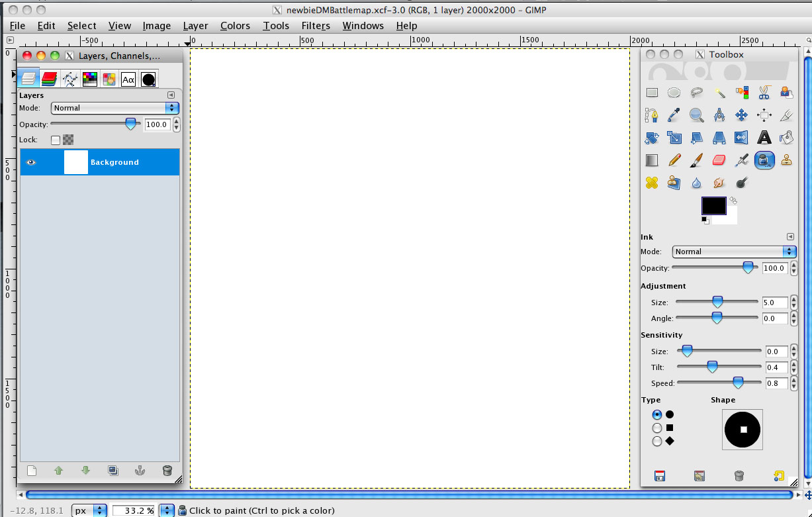Click the Heal tool bandage icon
The width and height of the screenshot is (812, 517).
[x=652, y=183]
